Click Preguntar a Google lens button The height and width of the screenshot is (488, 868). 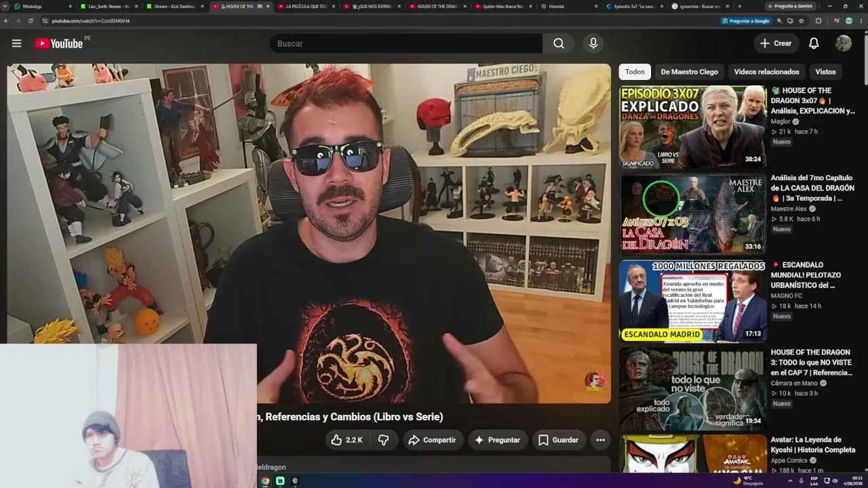pyautogui.click(x=745, y=21)
